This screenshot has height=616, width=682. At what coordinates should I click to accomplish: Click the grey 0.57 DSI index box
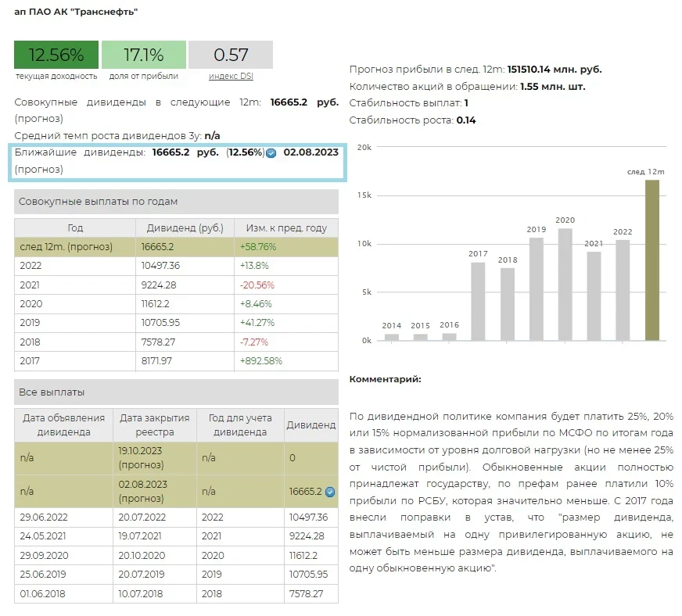pos(231,55)
